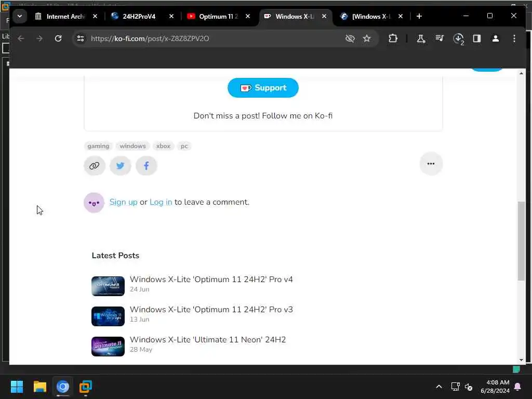Open the media controls icon
Viewport: 532px width, 399px height.
coord(440,38)
